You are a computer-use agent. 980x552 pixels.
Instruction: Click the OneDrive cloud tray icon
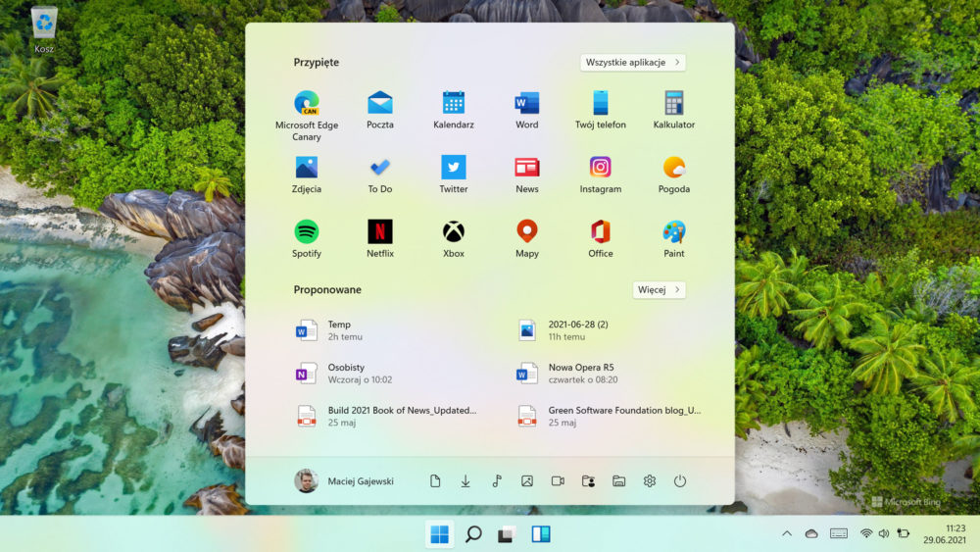(811, 534)
